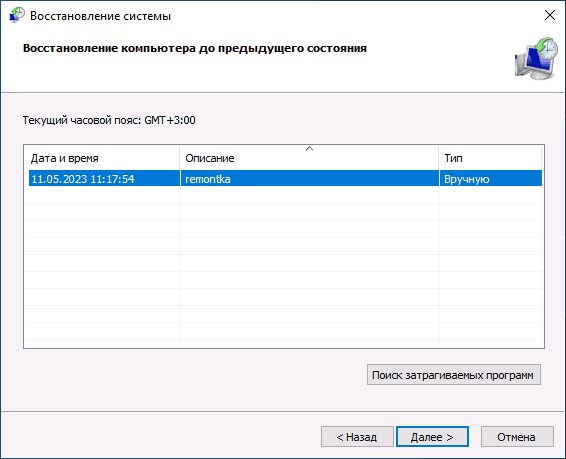Select the restore point dated 11.05.2023 11:17:54
This screenshot has width=566, height=459.
pyautogui.click(x=285, y=179)
